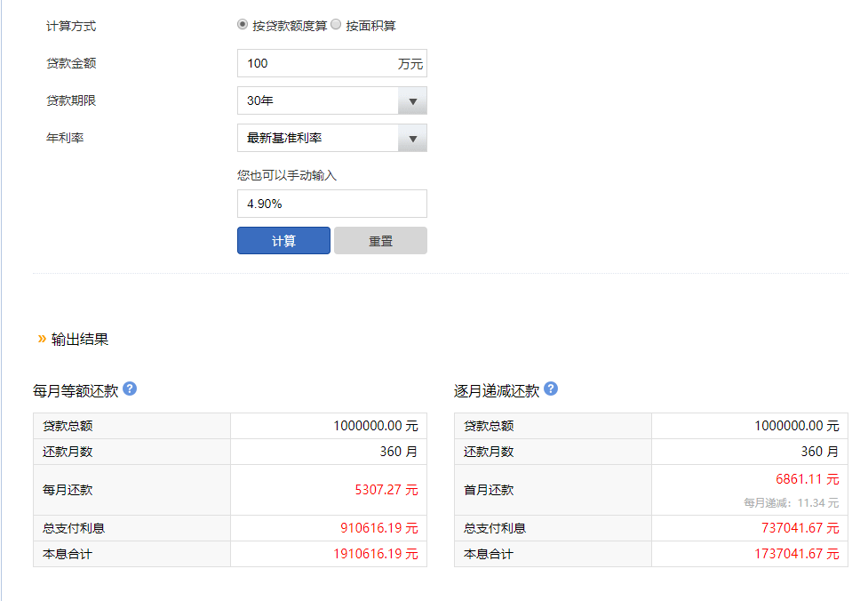Click the 万元 unit label in amount field
868x601 pixels.
coord(410,64)
